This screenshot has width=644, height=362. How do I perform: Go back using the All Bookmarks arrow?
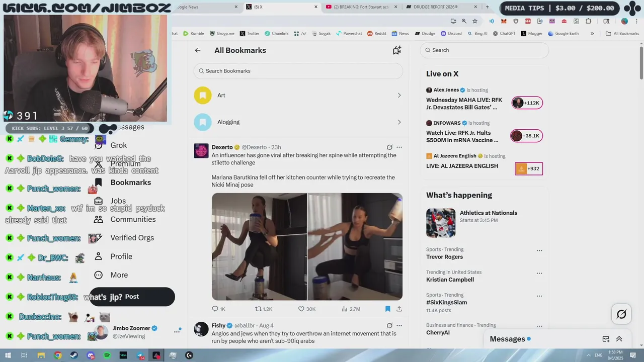coord(198,50)
